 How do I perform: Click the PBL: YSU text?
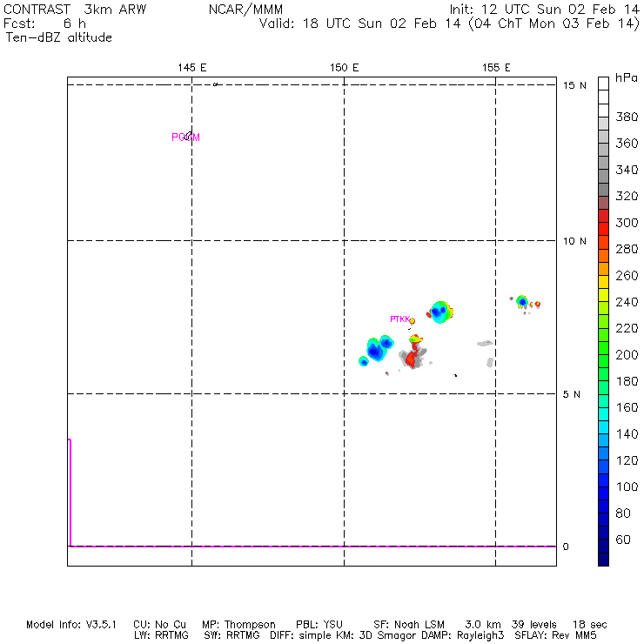tap(319, 625)
